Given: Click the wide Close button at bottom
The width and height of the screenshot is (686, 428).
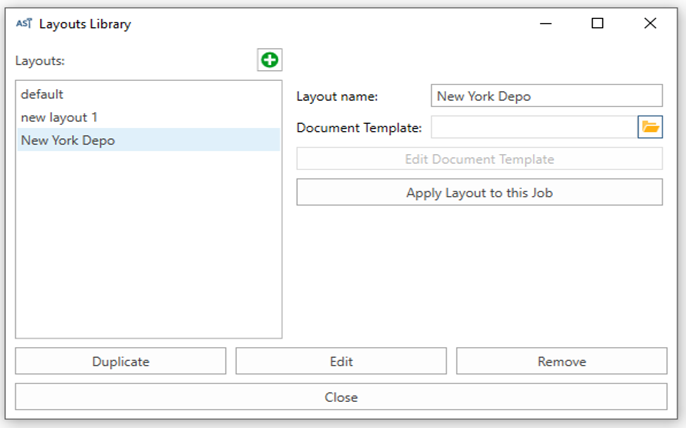Looking at the screenshot, I should pos(341,397).
